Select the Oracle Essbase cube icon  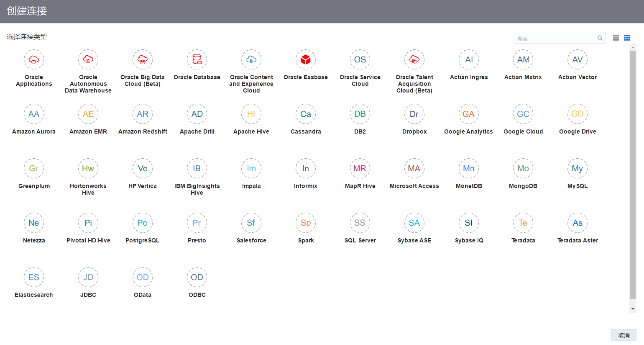pyautogui.click(x=306, y=59)
